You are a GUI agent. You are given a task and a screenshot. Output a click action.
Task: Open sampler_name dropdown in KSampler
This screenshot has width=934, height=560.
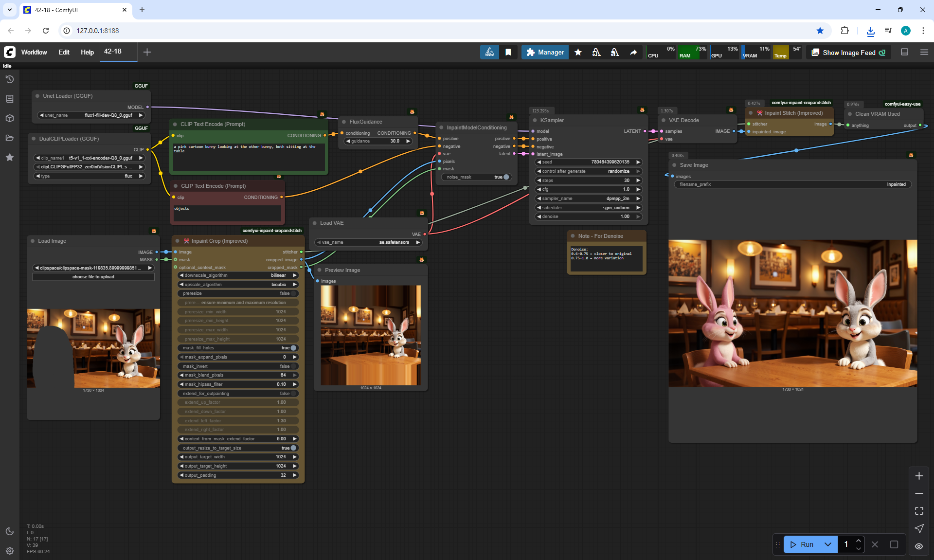point(588,199)
